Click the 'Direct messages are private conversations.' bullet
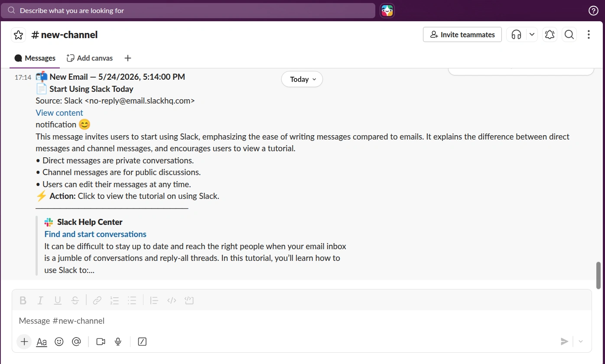The image size is (605, 364). pos(114,160)
